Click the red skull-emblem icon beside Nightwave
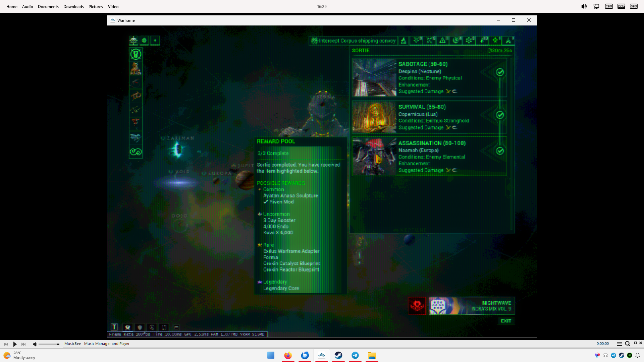 coord(417,306)
